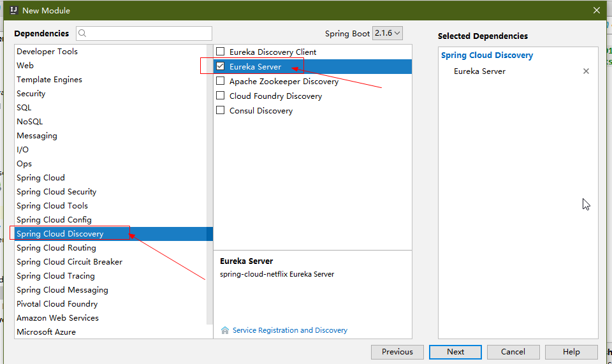The height and width of the screenshot is (364, 612).
Task: Check the Consul Discovery checkbox
Action: [220, 110]
